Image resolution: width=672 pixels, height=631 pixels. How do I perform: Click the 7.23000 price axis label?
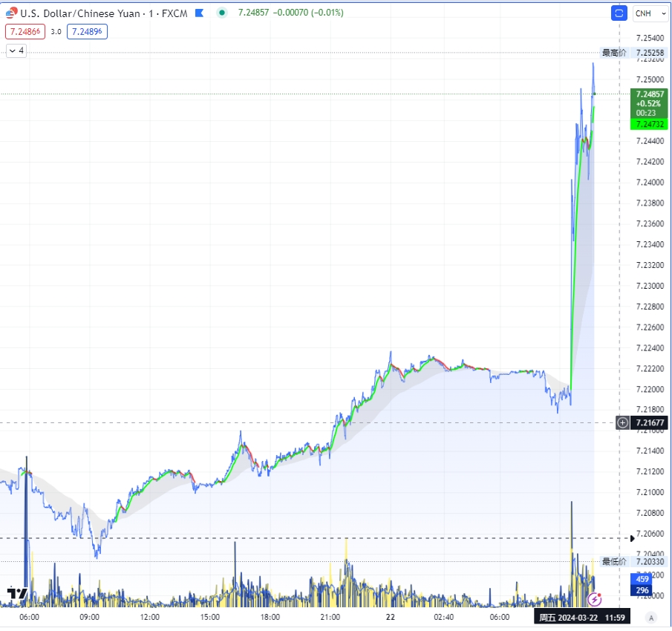[x=650, y=286]
